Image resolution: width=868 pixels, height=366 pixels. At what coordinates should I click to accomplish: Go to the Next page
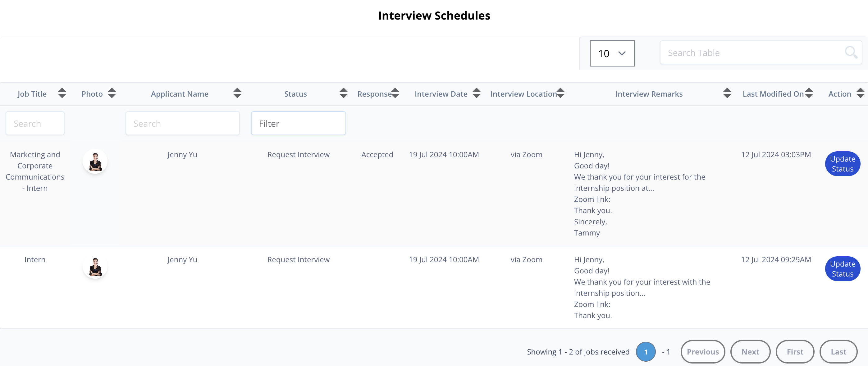point(750,351)
